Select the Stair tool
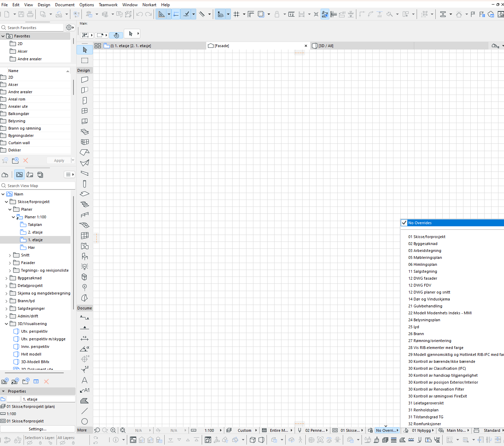The height and width of the screenshot is (446, 504). pyautogui.click(x=85, y=204)
